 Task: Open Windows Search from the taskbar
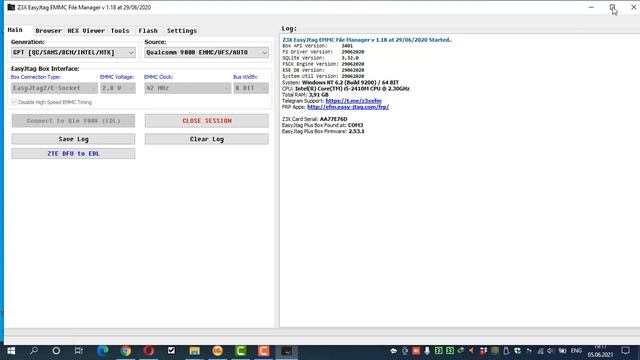click(x=34, y=351)
